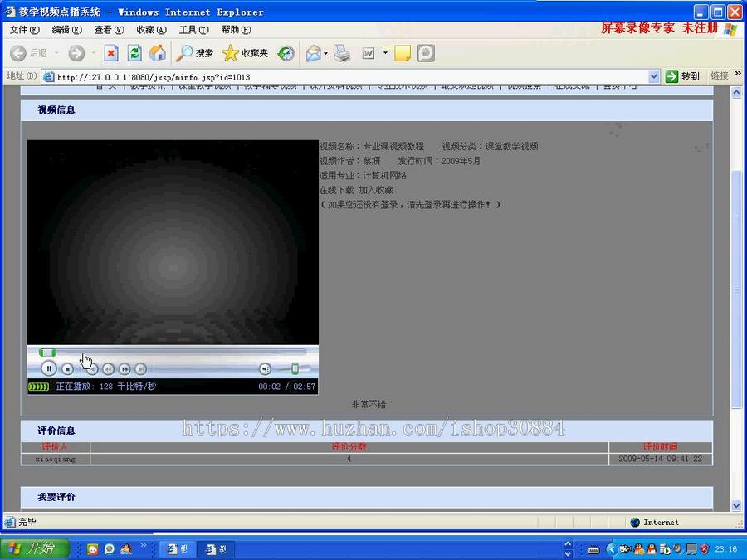Expand the 收藏 menu
The height and width of the screenshot is (560, 747).
tap(151, 29)
